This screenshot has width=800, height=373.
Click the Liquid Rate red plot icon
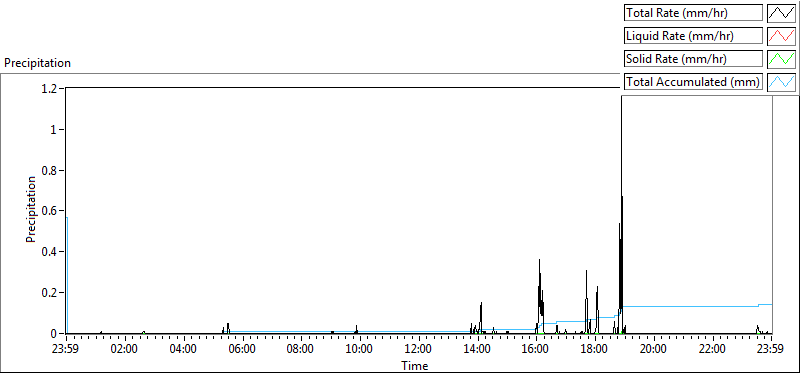[x=781, y=36]
